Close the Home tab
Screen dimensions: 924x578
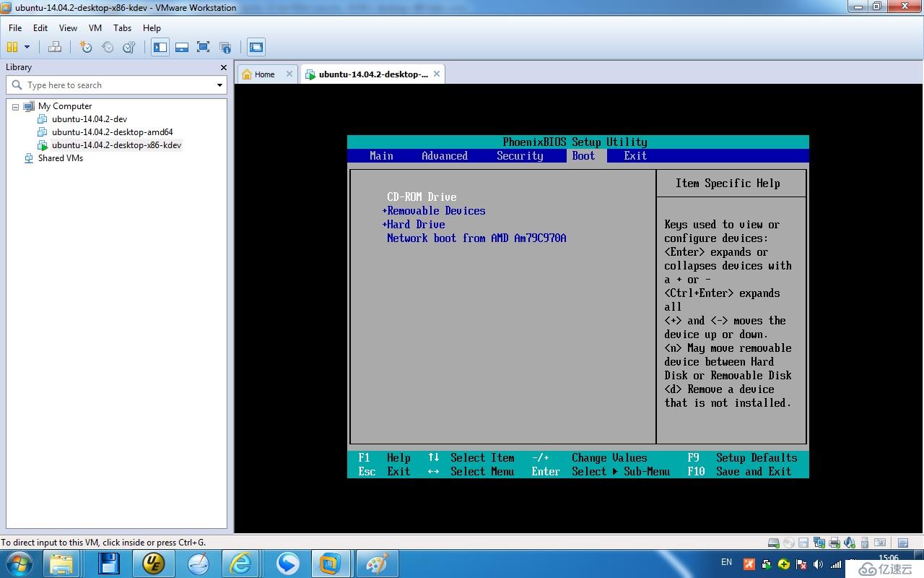tap(289, 74)
